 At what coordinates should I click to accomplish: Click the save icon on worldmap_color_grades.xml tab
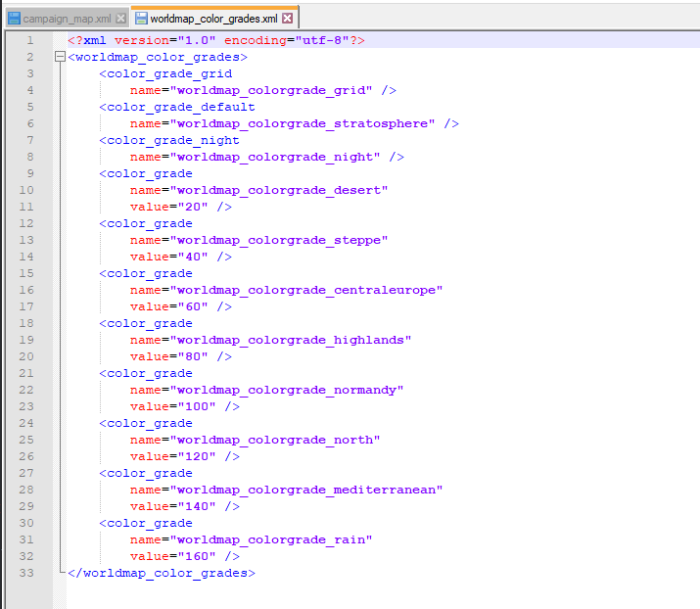coord(141,19)
